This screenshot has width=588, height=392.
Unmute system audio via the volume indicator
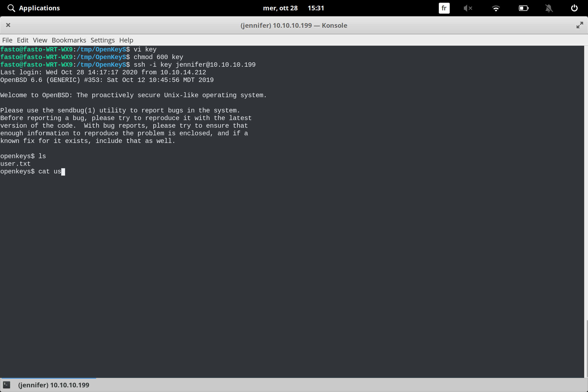(x=468, y=8)
